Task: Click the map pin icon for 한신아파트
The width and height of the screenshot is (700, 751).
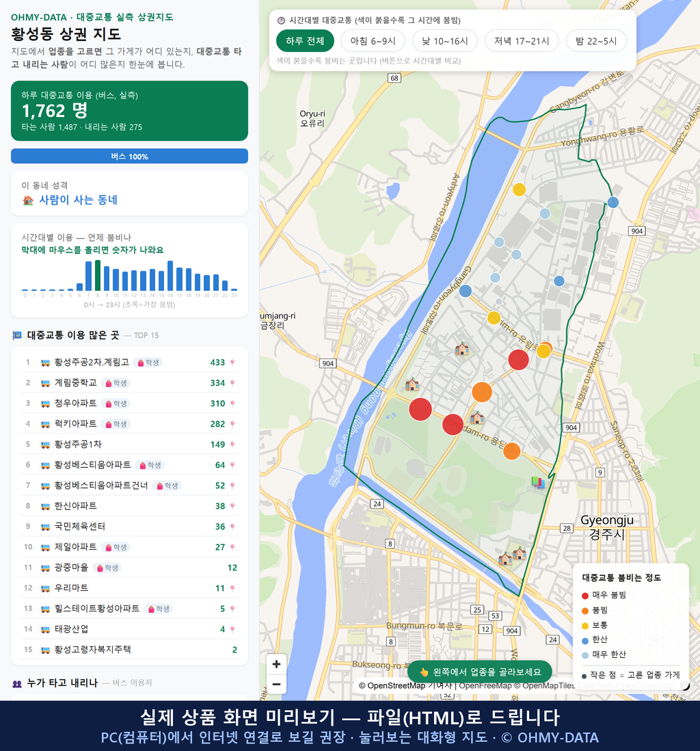Action: click(232, 506)
